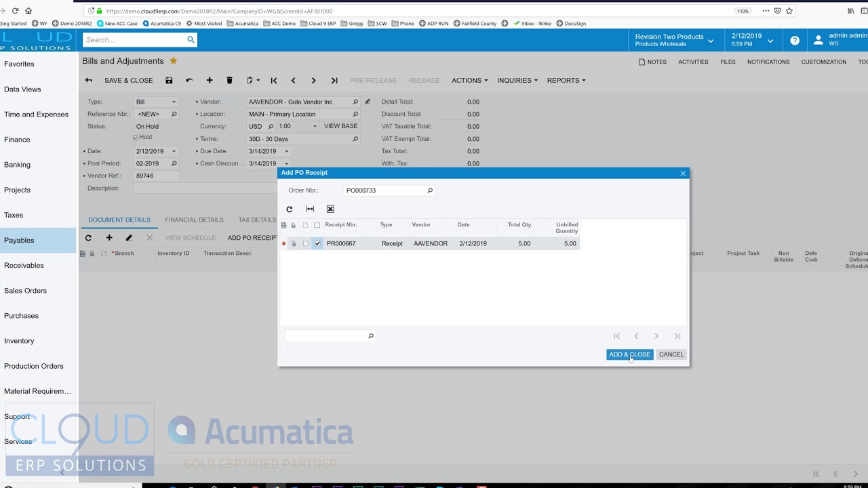Click the grid refresh icon under Document Details

click(x=88, y=238)
